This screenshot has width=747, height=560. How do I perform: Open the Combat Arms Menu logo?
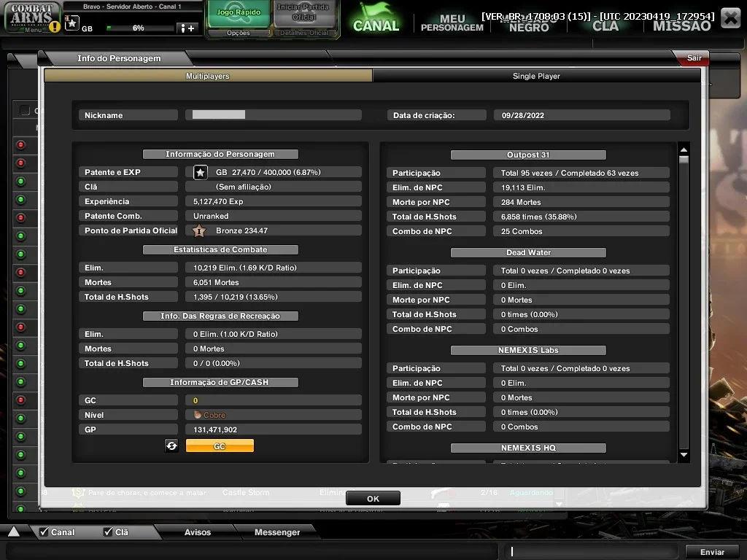tap(31, 17)
